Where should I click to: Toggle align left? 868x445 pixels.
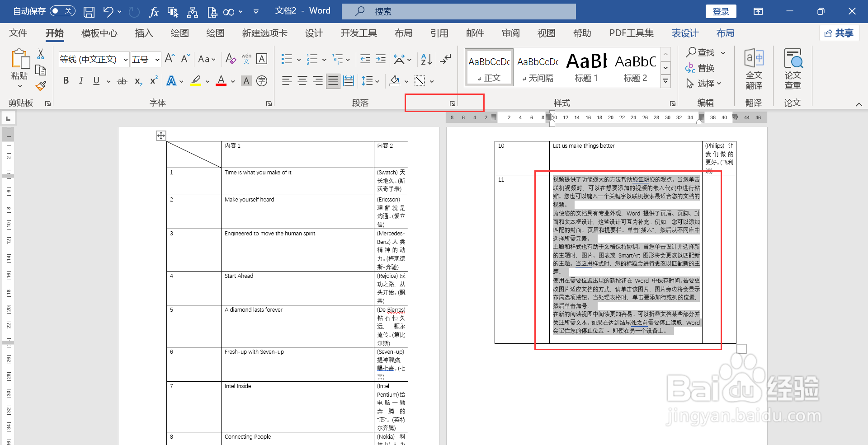pos(287,81)
